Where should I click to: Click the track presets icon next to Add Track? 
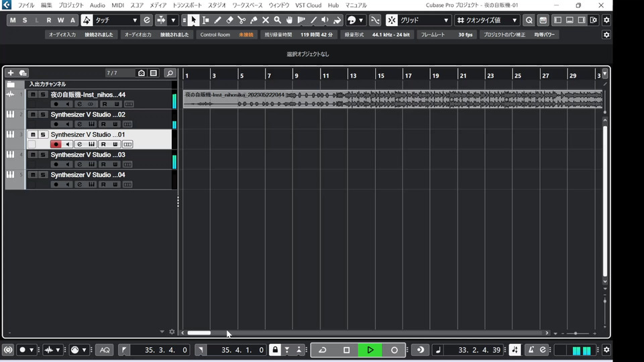coord(23,72)
